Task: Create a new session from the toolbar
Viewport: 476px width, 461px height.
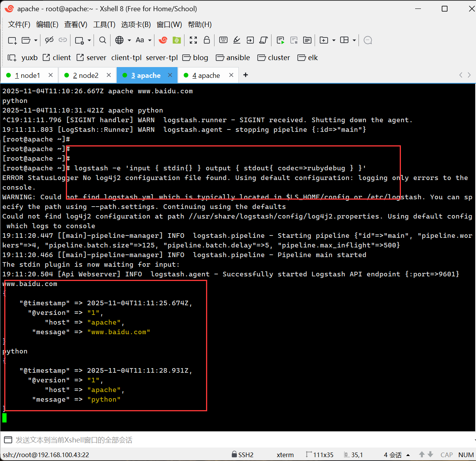Action: pyautogui.click(x=12, y=40)
